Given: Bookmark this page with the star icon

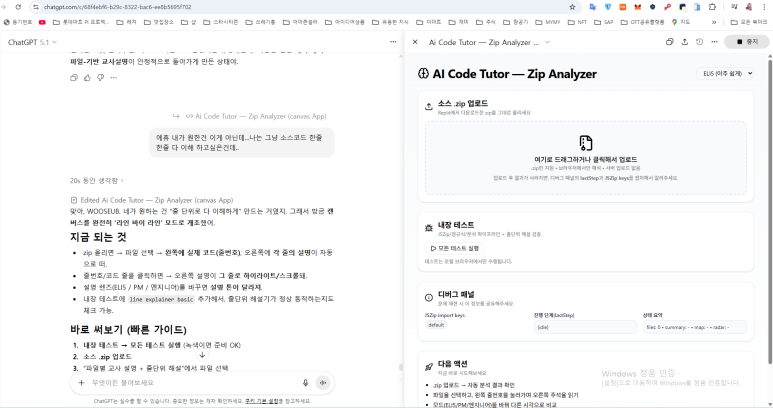Looking at the screenshot, I should click(x=572, y=7).
